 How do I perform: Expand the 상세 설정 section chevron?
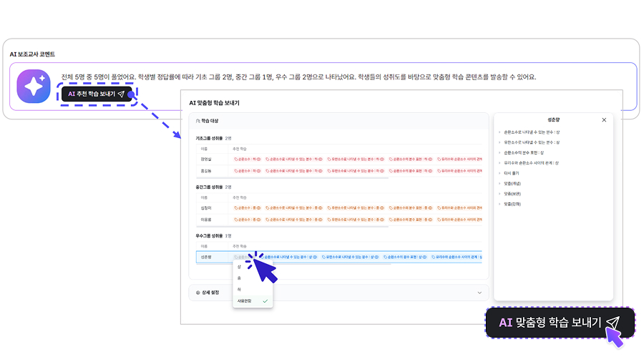(479, 293)
